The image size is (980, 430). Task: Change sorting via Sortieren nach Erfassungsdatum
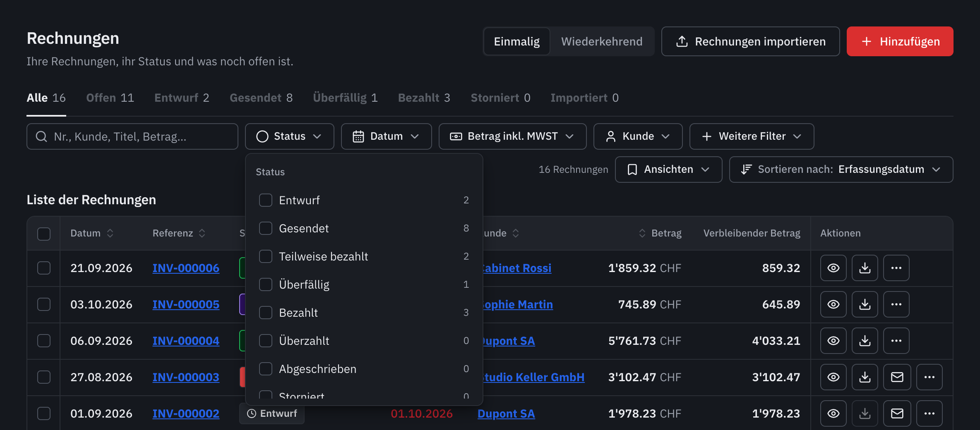(841, 170)
